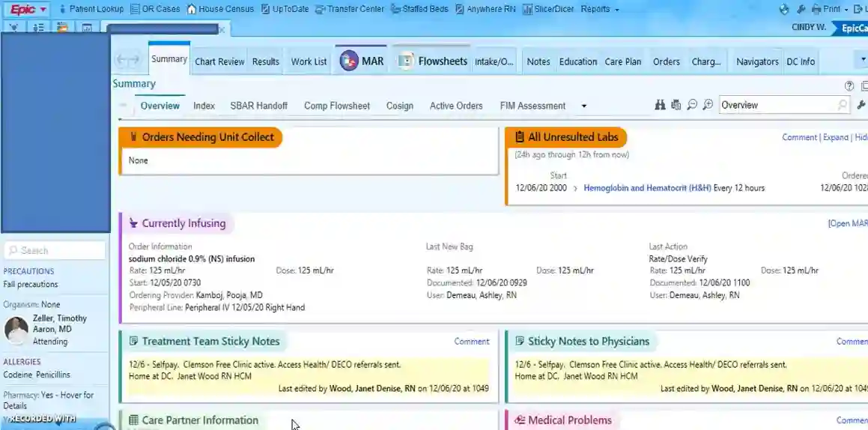
Task: Expand the Print options arrow
Action: 846,10
